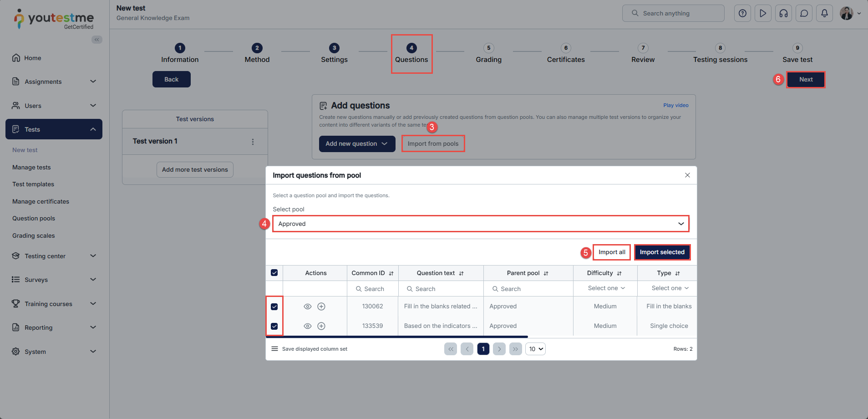Open the Select pool dropdown
The height and width of the screenshot is (419, 868).
(x=481, y=224)
